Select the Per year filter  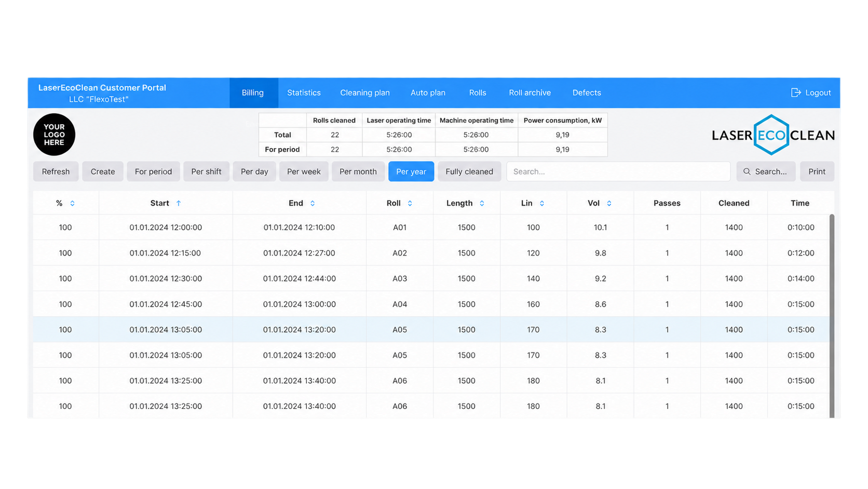tap(411, 171)
